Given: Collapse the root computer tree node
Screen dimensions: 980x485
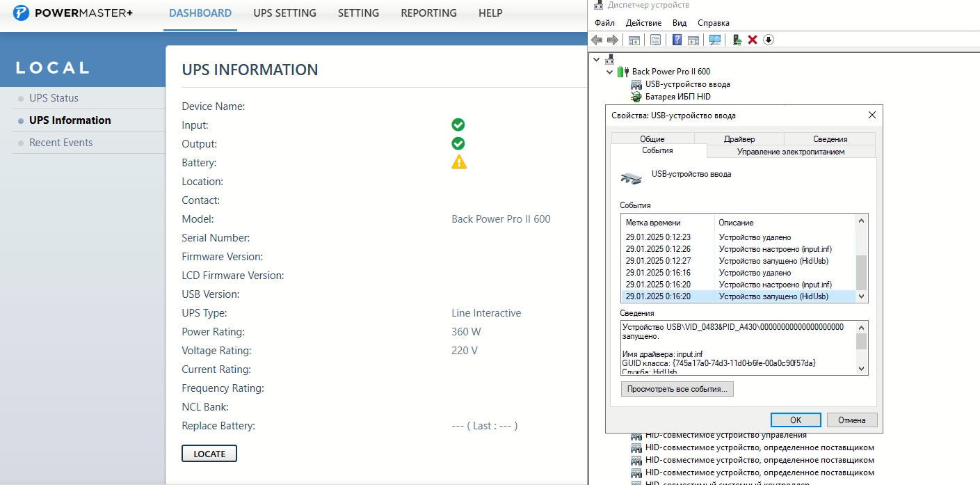Looking at the screenshot, I should pyautogui.click(x=597, y=59).
